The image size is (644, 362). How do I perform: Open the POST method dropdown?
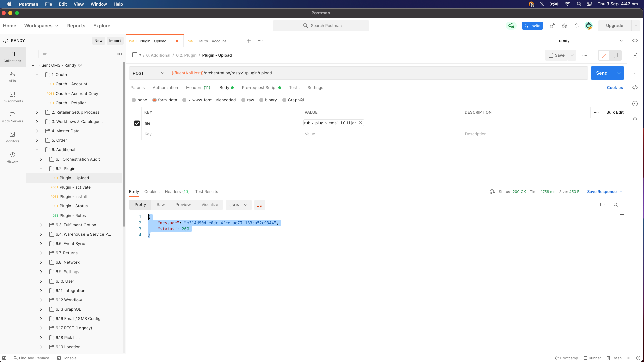point(148,73)
